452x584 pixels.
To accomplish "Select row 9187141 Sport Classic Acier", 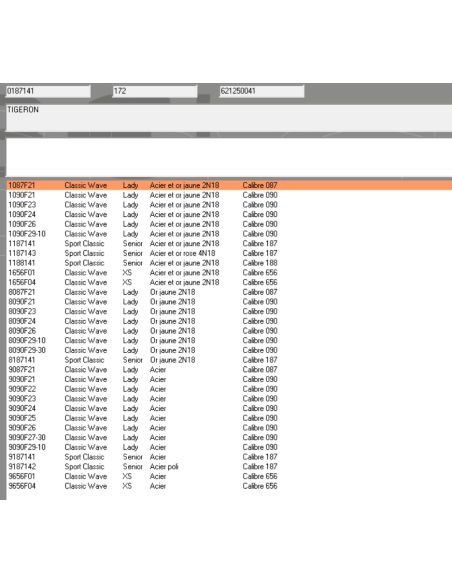I will tap(229, 457).
